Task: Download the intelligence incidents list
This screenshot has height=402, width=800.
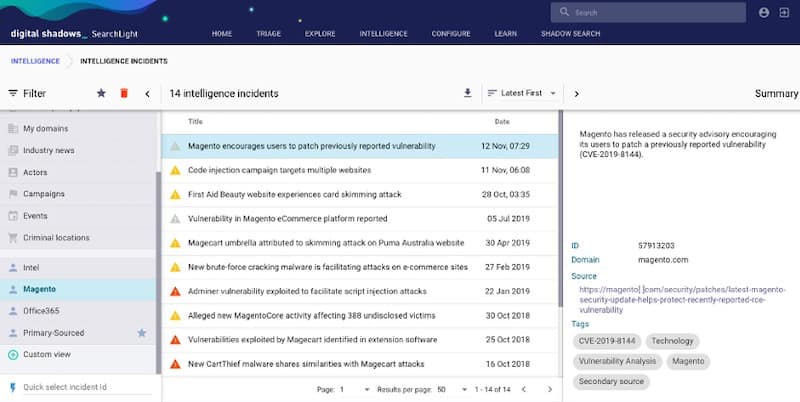Action: pyautogui.click(x=467, y=93)
